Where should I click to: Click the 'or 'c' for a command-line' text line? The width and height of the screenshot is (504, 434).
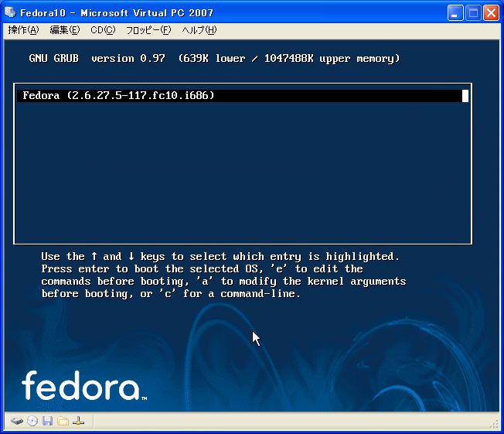point(220,294)
